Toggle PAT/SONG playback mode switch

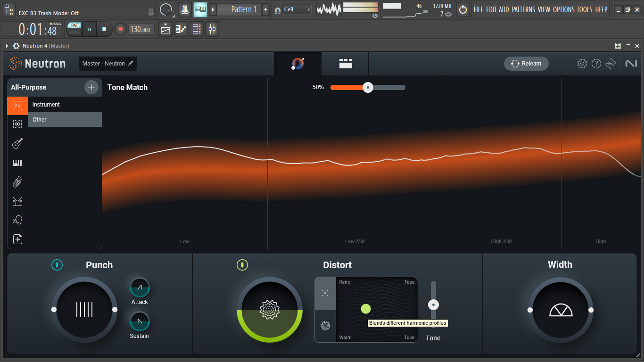74,29
